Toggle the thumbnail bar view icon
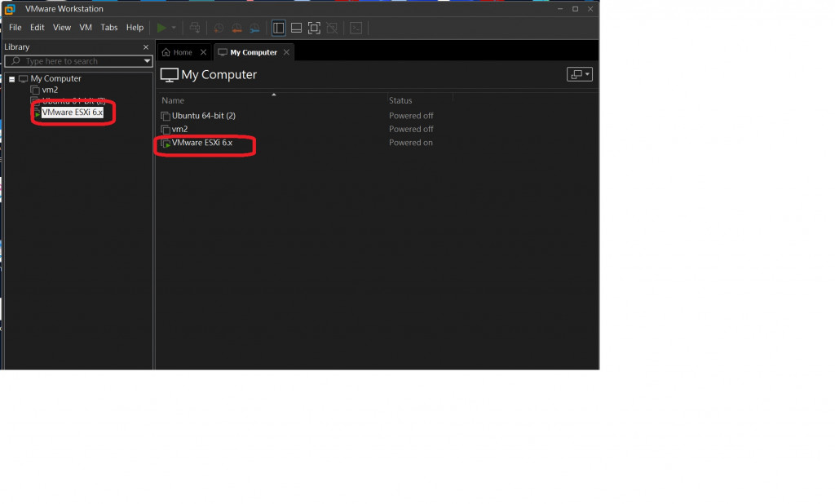Image resolution: width=835 pixels, height=504 pixels. tap(296, 28)
